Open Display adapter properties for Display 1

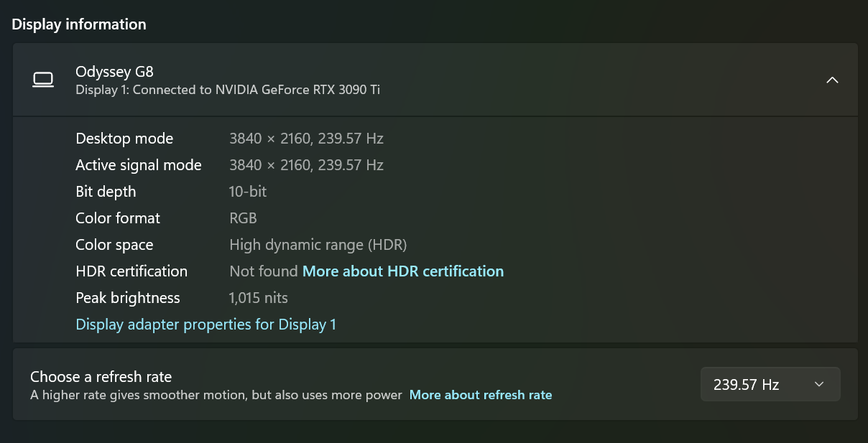(206, 325)
